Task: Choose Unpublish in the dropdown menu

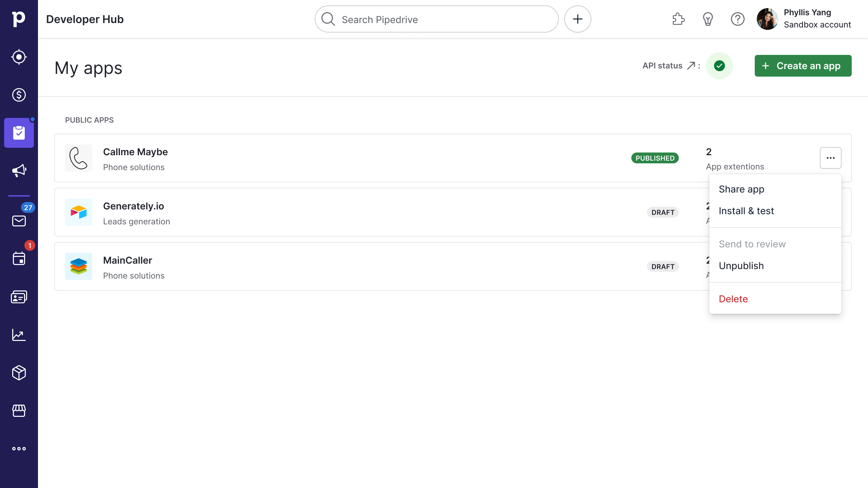Action: coord(741,266)
